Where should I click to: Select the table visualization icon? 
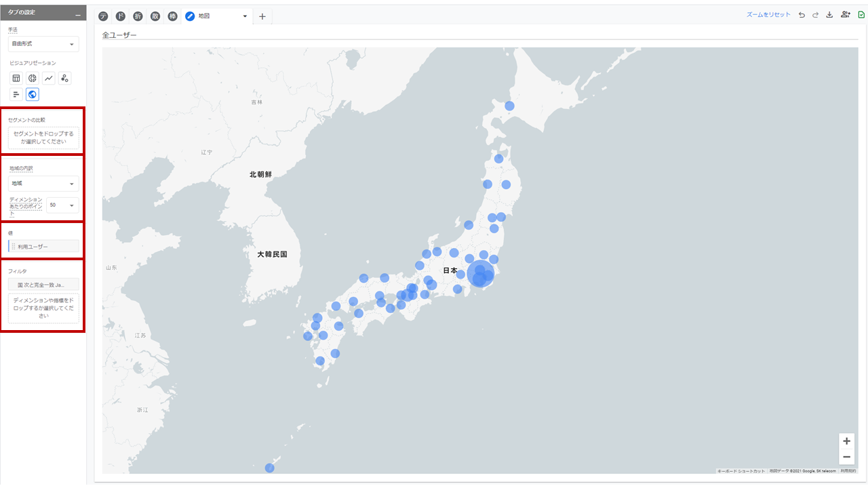[16, 78]
